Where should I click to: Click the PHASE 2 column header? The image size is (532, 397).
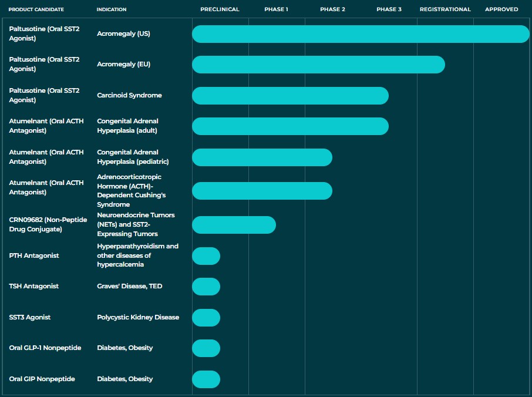tap(332, 9)
